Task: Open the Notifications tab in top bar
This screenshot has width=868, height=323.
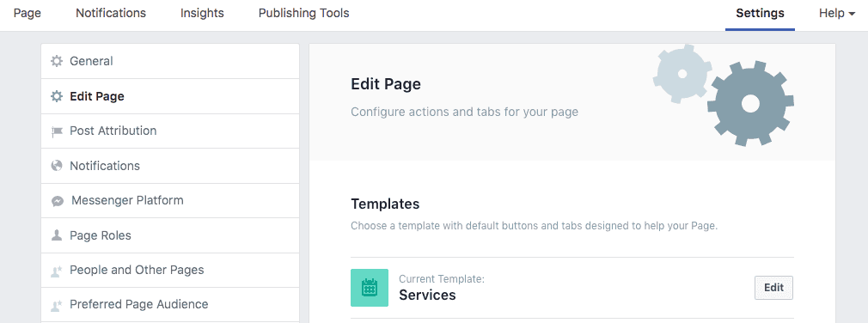Action: point(111,13)
